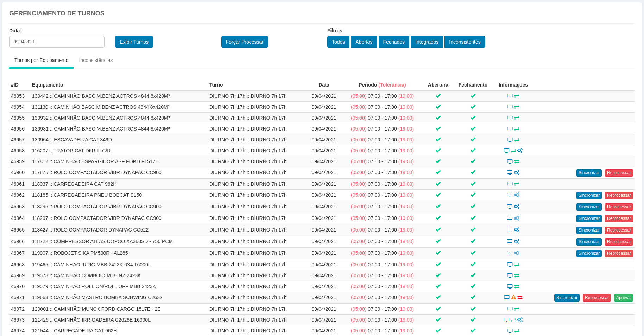Click the Forçar Processar button
Image resolution: width=644 pixels, height=336 pixels.
point(245,42)
